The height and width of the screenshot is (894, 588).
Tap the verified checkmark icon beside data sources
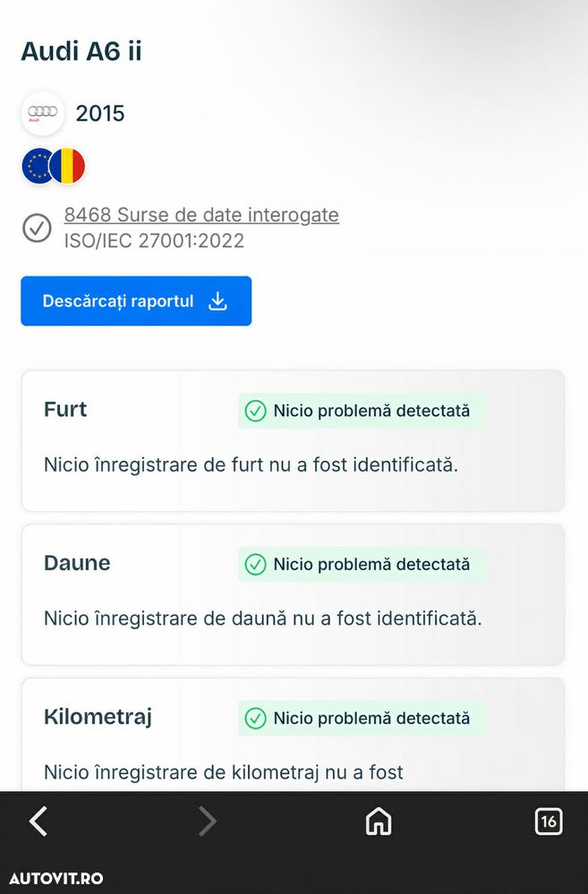(x=37, y=227)
